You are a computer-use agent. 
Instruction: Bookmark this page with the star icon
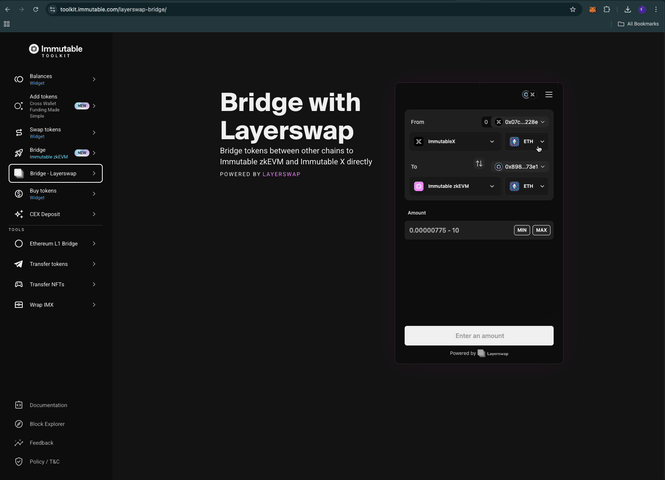pyautogui.click(x=573, y=9)
